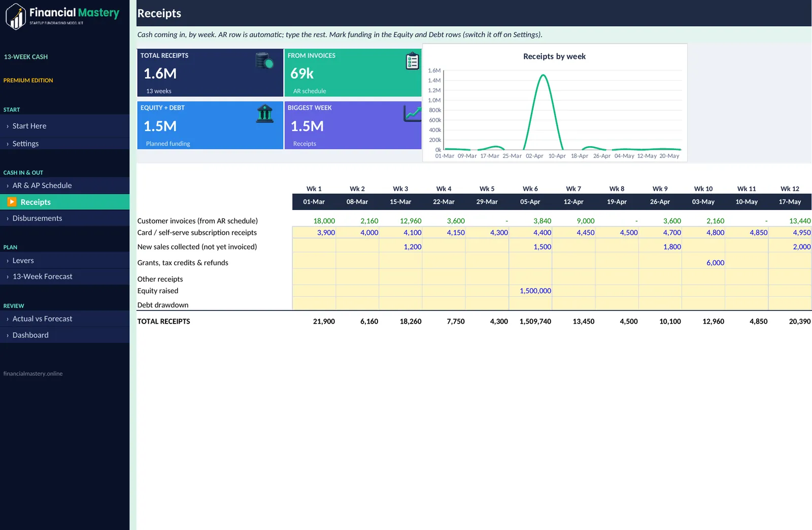Click the coins icon on Total Receipts card
Image resolution: width=812 pixels, height=530 pixels.
point(264,61)
